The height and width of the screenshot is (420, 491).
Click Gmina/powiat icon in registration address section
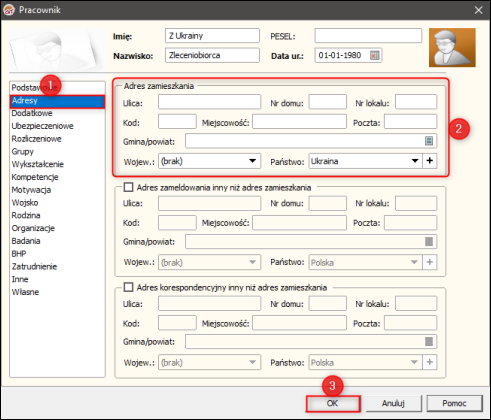429,241
